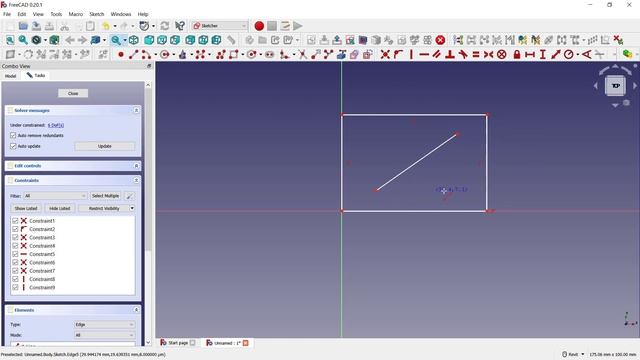The height and width of the screenshot is (360, 640).
Task: Apply the Equal constraint
Action: pyautogui.click(x=476, y=54)
